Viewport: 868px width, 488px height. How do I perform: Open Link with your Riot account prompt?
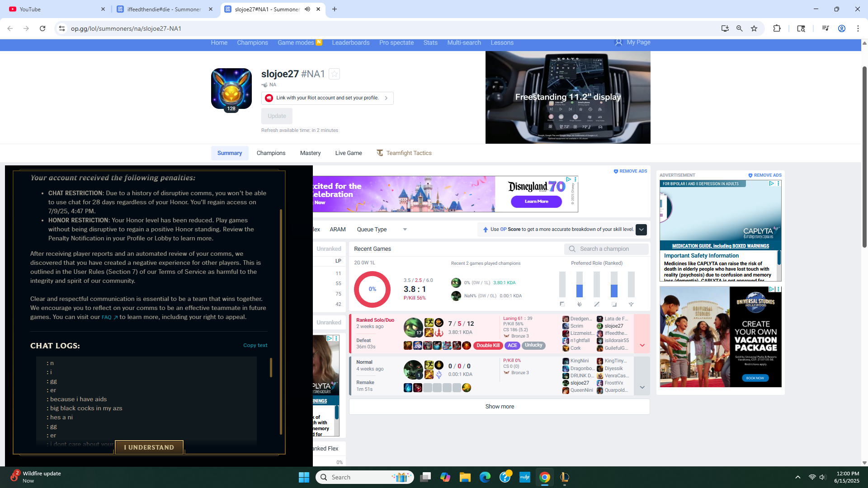click(327, 98)
